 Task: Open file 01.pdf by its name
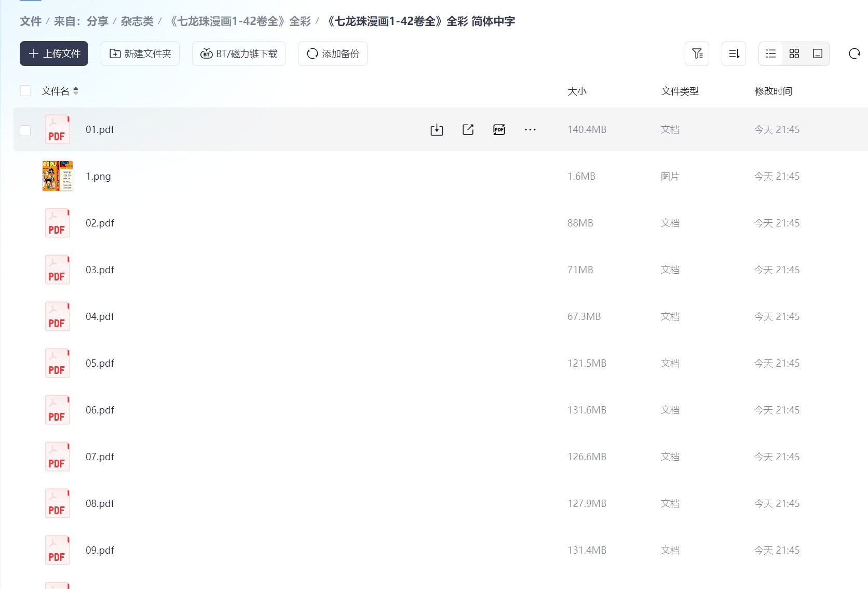[100, 129]
